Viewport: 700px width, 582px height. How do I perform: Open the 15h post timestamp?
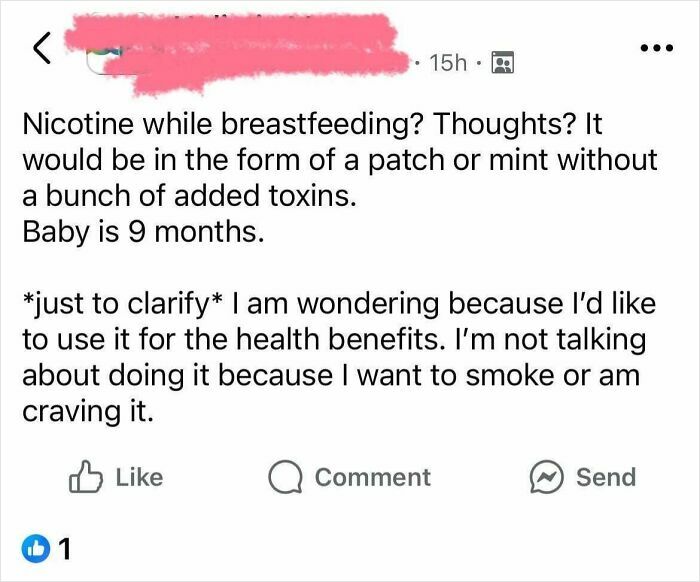pyautogui.click(x=448, y=63)
